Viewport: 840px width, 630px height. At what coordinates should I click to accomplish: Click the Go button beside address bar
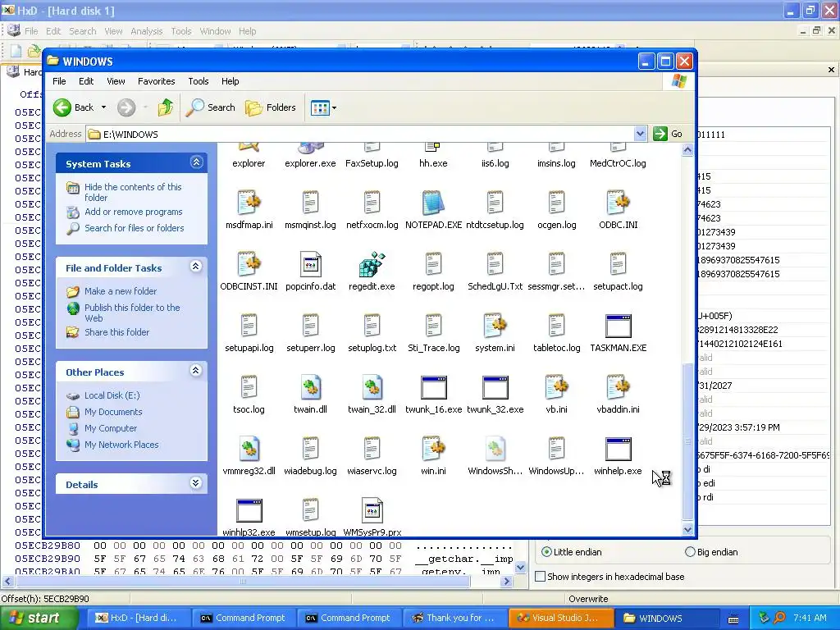tap(668, 134)
